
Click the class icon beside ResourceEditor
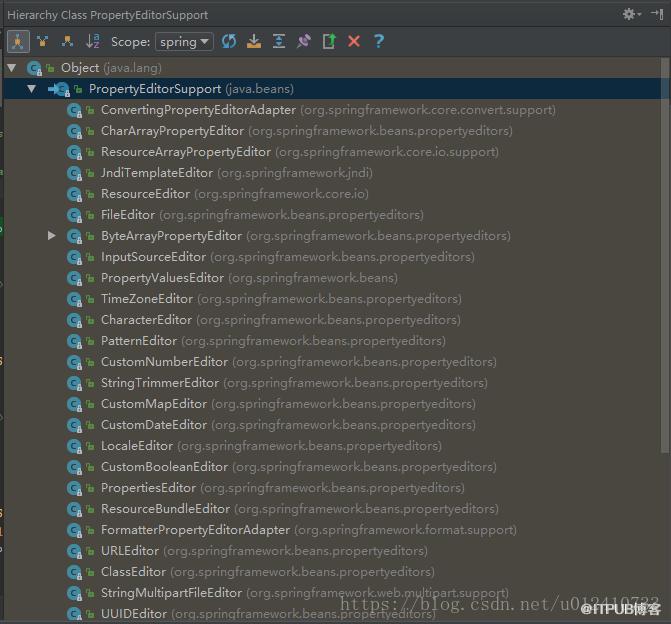click(x=74, y=194)
